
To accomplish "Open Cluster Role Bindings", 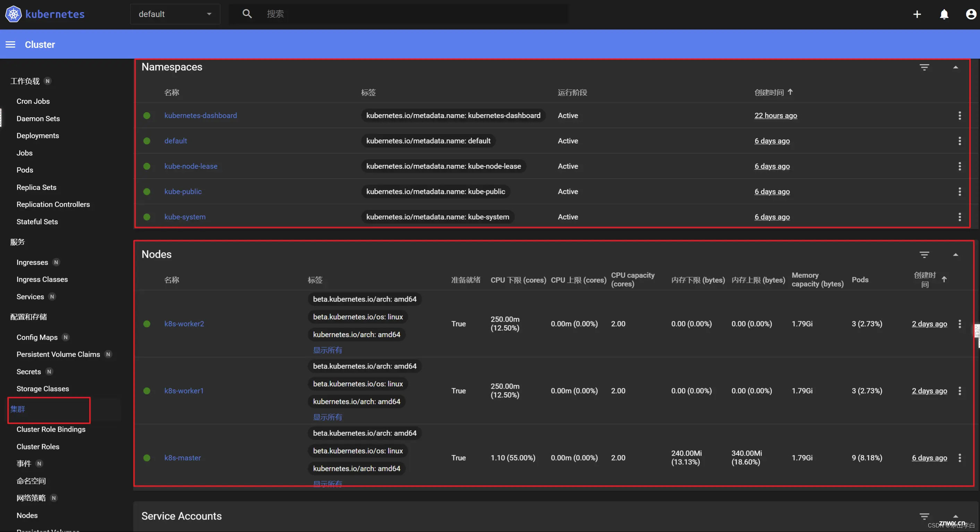I will pos(51,429).
